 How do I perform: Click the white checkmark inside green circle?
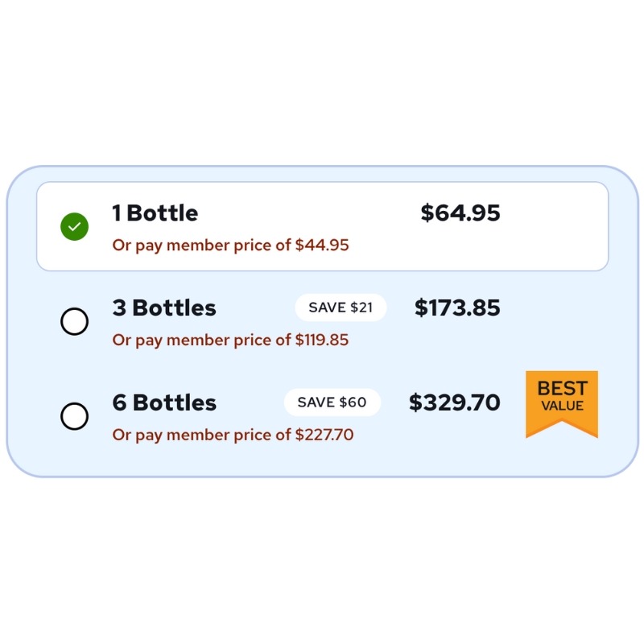[74, 226]
